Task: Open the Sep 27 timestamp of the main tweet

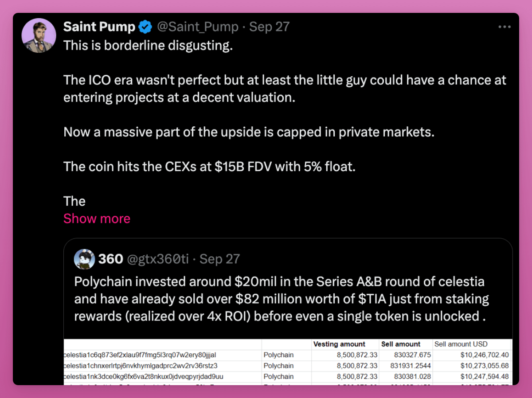Action: 269,27
